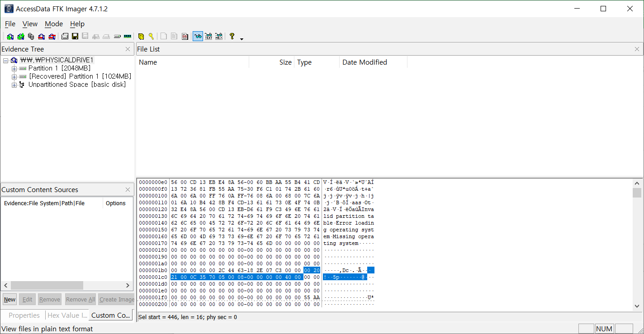Click the Obtain Protected Files safe icon
This screenshot has width=644, height=334.
point(141,37)
